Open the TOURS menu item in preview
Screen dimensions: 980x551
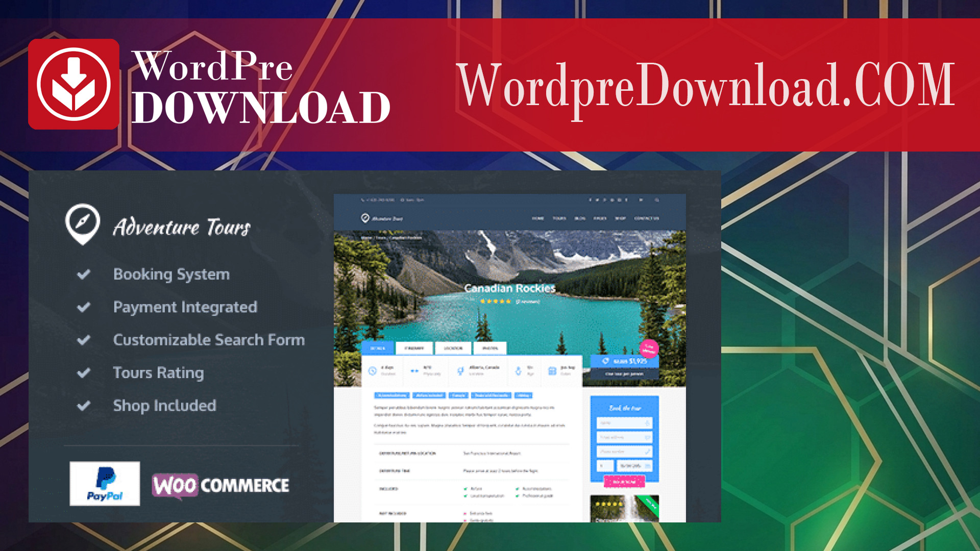coord(559,218)
